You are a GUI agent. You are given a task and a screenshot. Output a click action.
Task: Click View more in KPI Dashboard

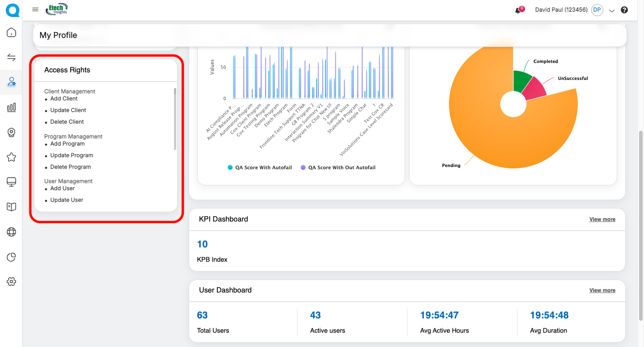pyautogui.click(x=602, y=219)
